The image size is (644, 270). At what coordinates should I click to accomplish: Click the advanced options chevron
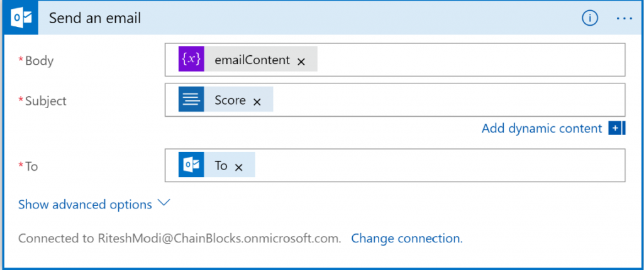coord(164,203)
